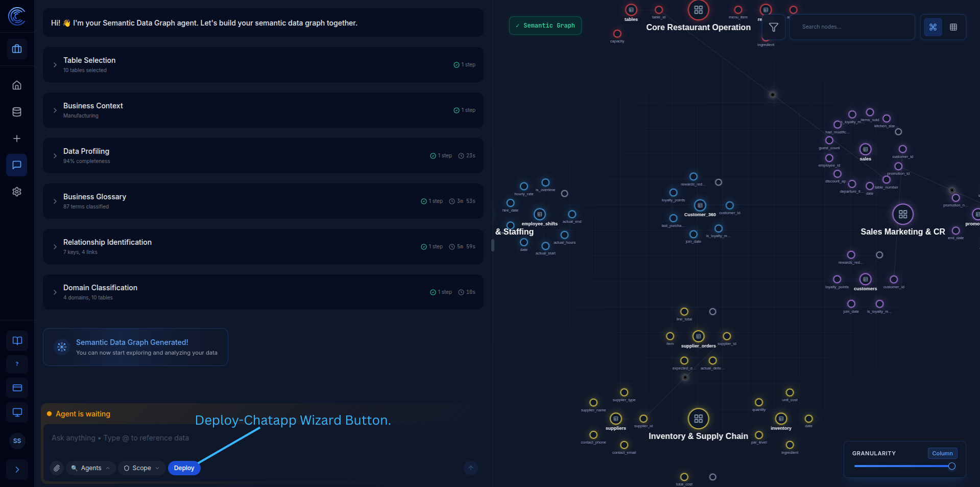This screenshot has height=487, width=980.
Task: Click the send arrow button
Action: pyautogui.click(x=471, y=468)
